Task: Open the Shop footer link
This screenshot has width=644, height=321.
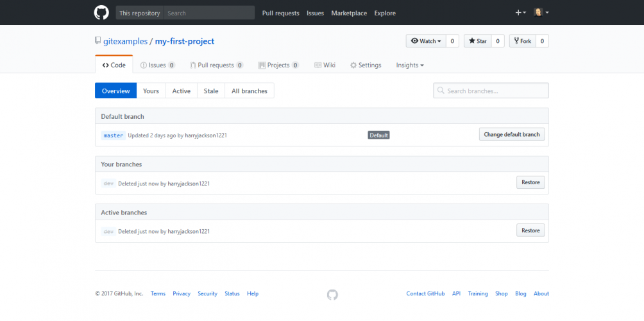Action: click(502, 293)
